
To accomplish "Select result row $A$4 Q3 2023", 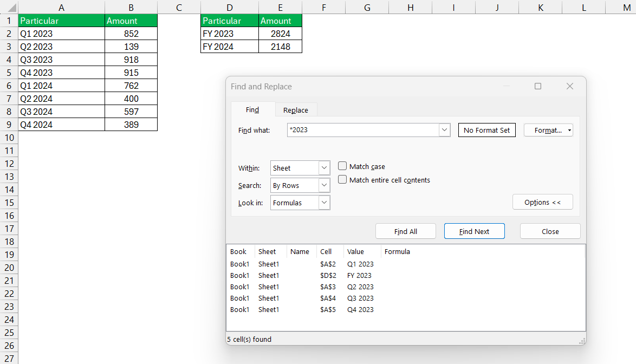I will [x=406, y=298].
